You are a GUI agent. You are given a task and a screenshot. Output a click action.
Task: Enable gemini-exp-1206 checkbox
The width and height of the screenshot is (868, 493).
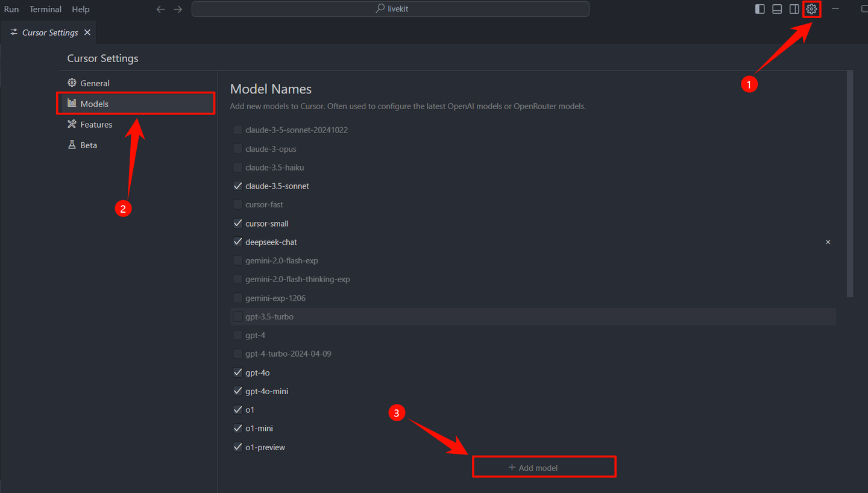pyautogui.click(x=237, y=298)
